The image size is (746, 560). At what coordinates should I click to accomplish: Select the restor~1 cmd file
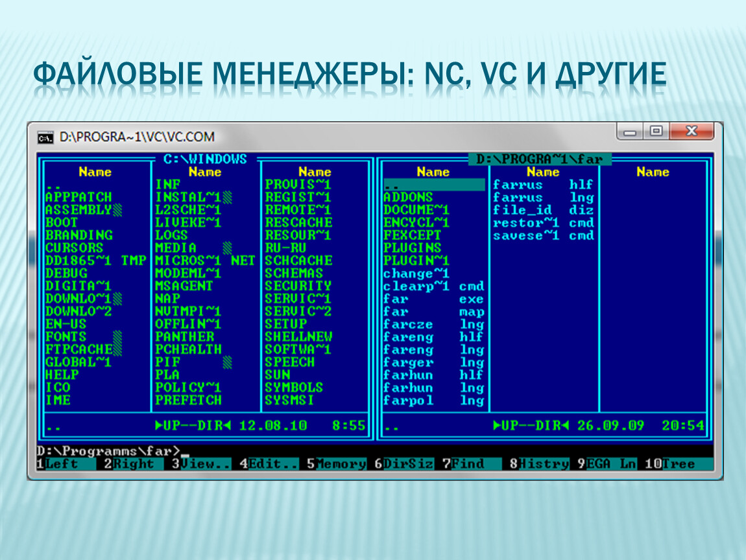[544, 222]
